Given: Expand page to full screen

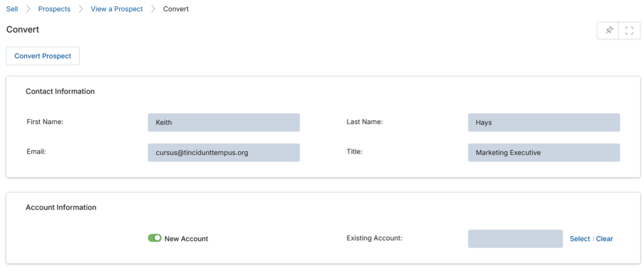Looking at the screenshot, I should [629, 30].
